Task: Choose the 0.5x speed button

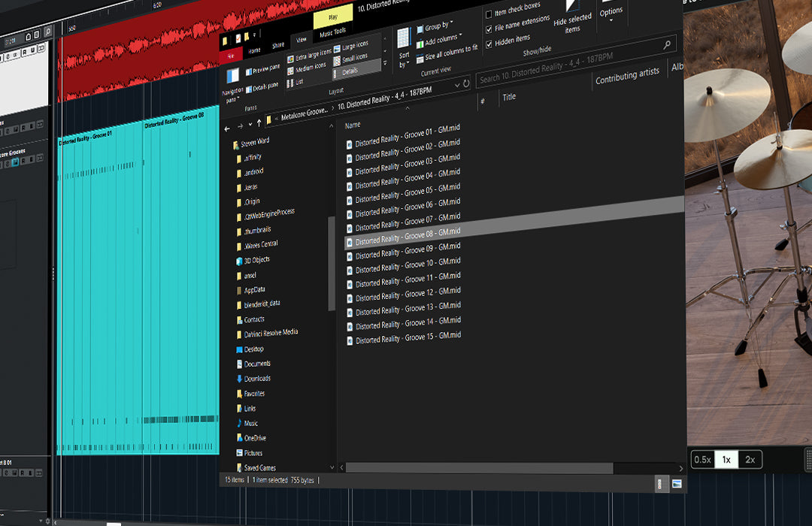Action: tap(702, 459)
